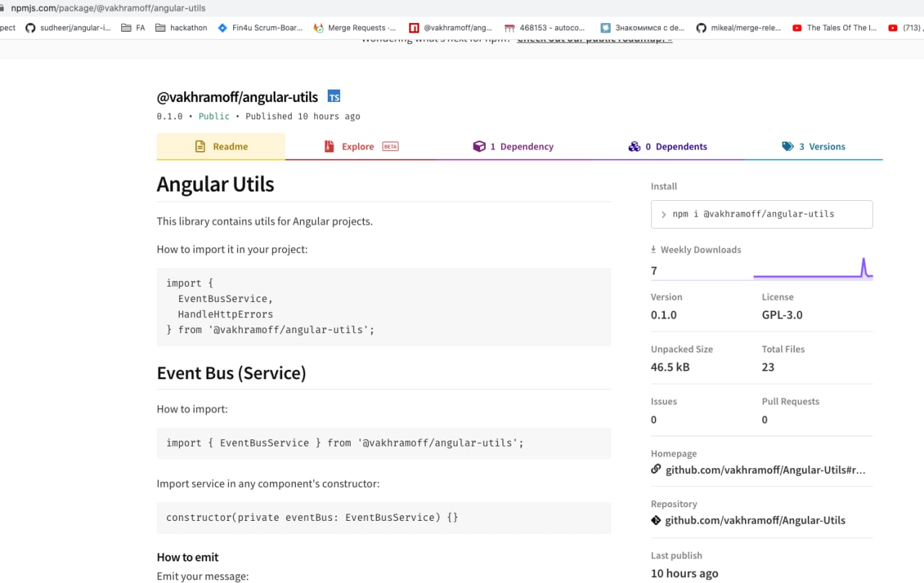This screenshot has width=924, height=583.
Task: Click the install prompt chevron icon
Action: [663, 215]
